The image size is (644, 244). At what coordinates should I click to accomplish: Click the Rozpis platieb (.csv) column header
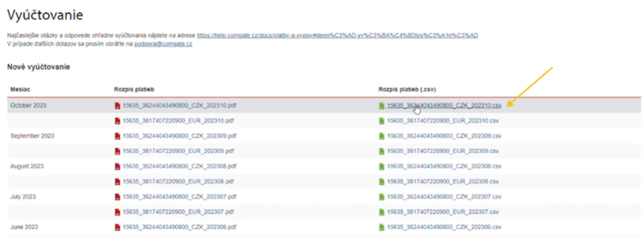[407, 89]
